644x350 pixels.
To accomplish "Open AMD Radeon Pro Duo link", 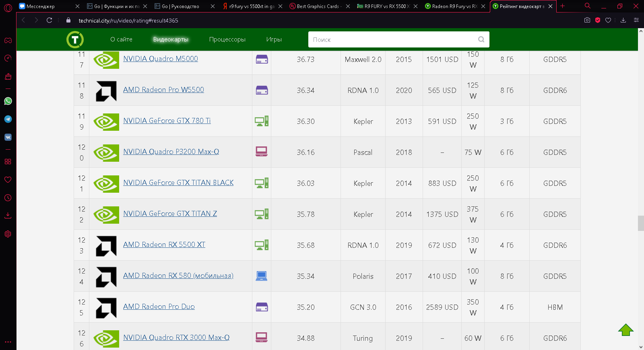I will coord(159,307).
